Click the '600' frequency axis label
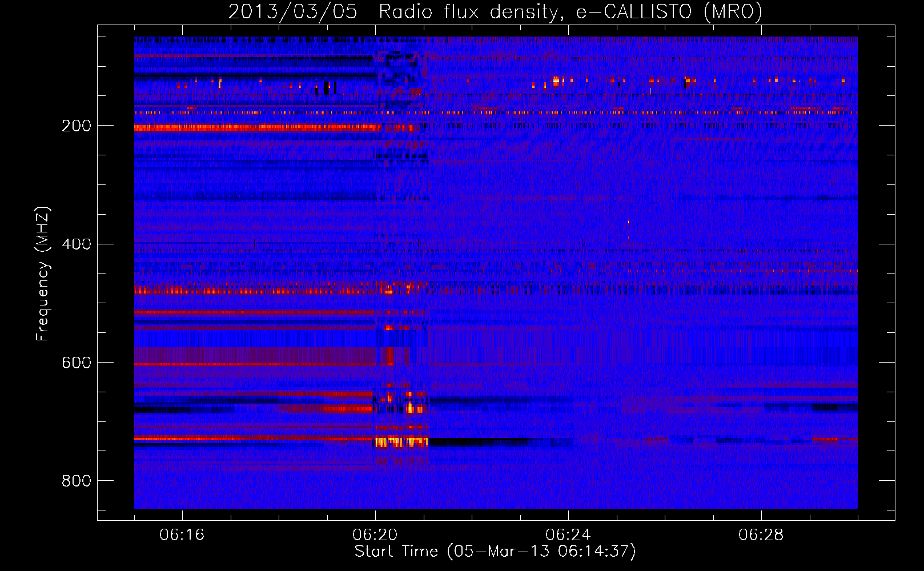This screenshot has width=924, height=571. pos(77,363)
